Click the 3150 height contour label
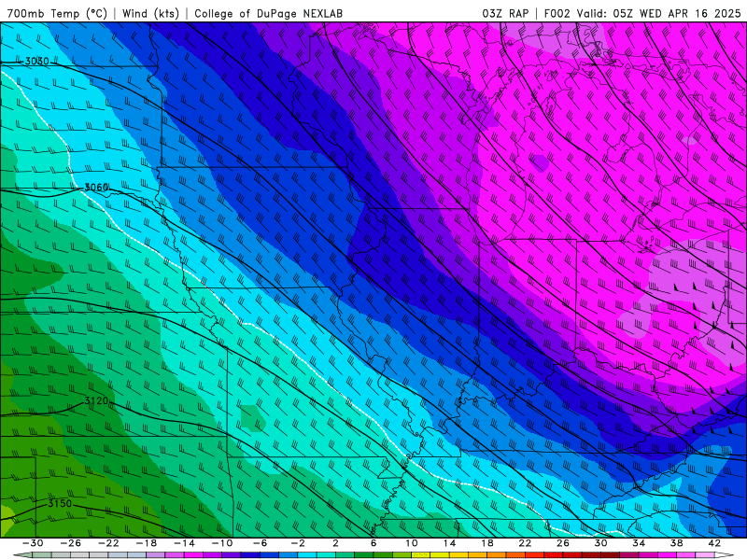This screenshot has height=560, width=747. 60,503
